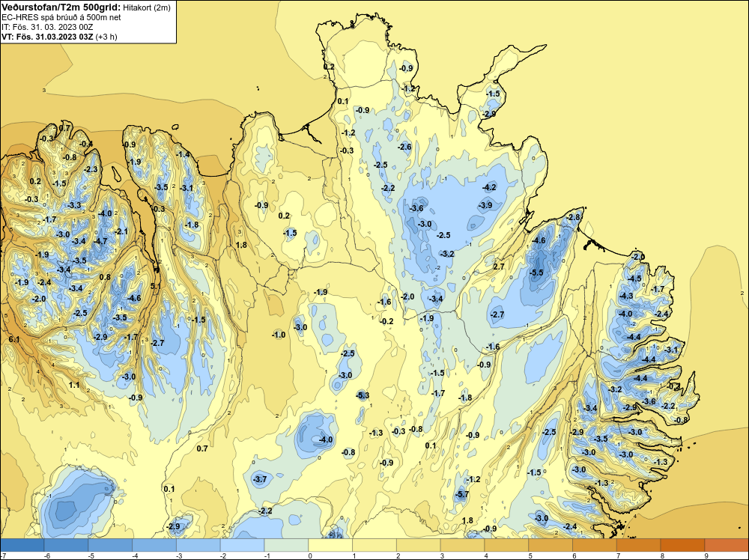Click the 5.1 temperature value
The height and width of the screenshot is (560, 749).
[156, 286]
